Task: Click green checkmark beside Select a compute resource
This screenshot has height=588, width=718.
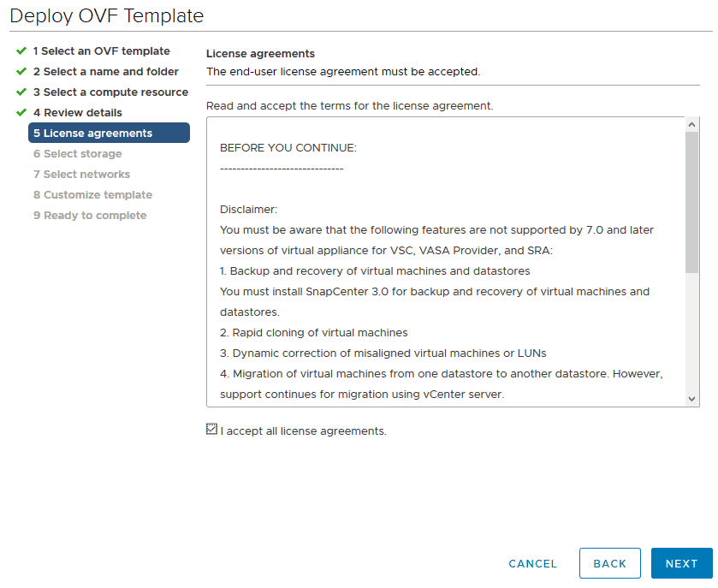Action: click(x=21, y=92)
